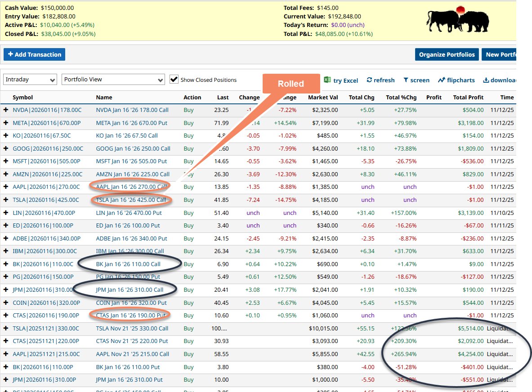Expand the TSLA 425.00C row

click(6, 200)
